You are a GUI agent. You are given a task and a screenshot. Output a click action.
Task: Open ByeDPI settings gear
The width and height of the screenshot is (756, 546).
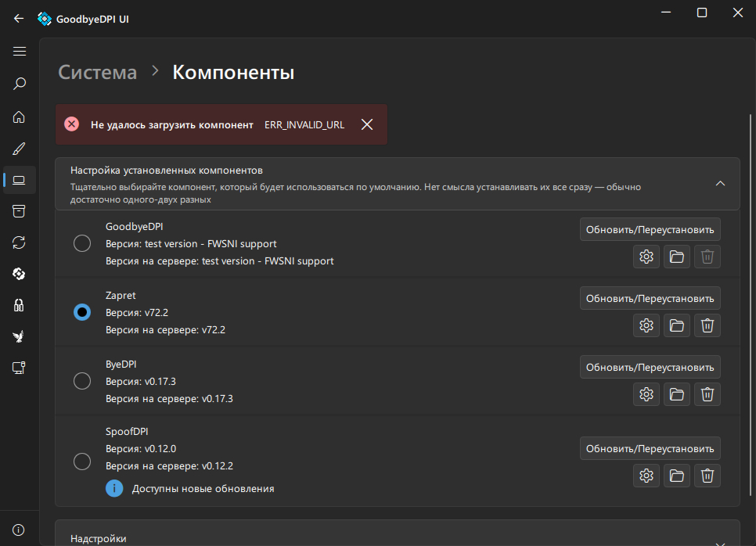(x=646, y=394)
